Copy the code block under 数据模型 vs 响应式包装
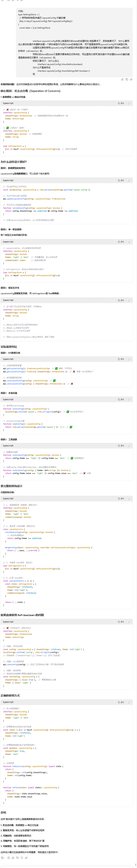This screenshot has width=137, height=868. (x=121, y=104)
